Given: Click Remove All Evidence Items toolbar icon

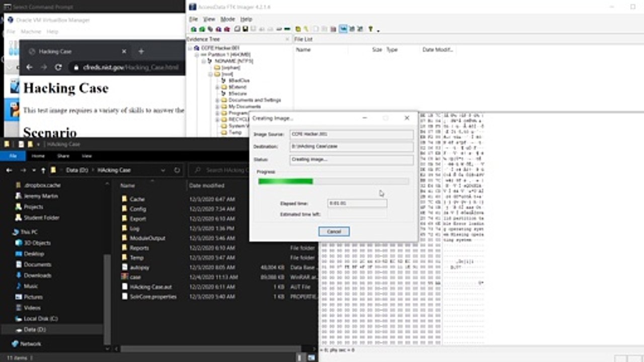Looking at the screenshot, I should click(227, 29).
